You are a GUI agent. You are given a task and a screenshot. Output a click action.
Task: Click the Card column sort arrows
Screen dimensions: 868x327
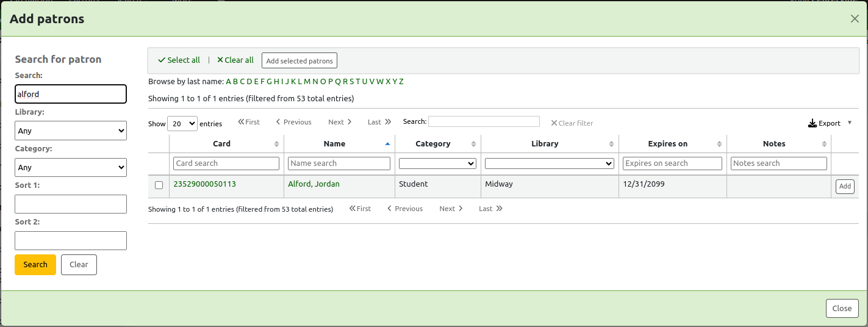276,144
